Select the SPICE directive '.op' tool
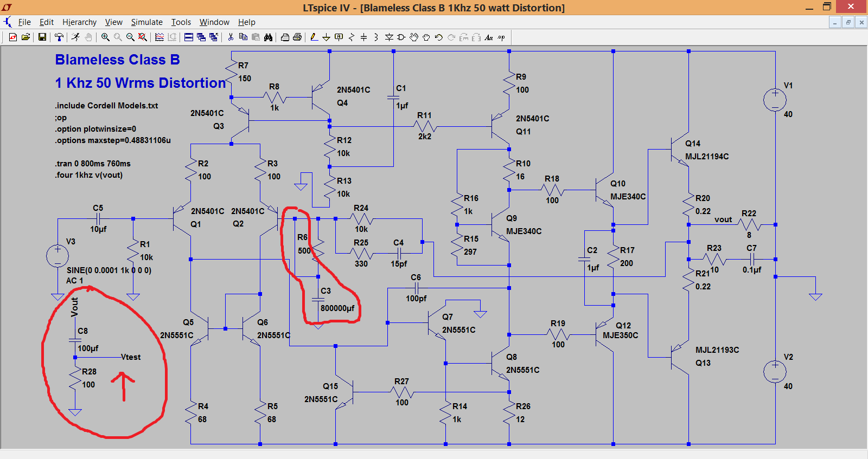 point(501,37)
